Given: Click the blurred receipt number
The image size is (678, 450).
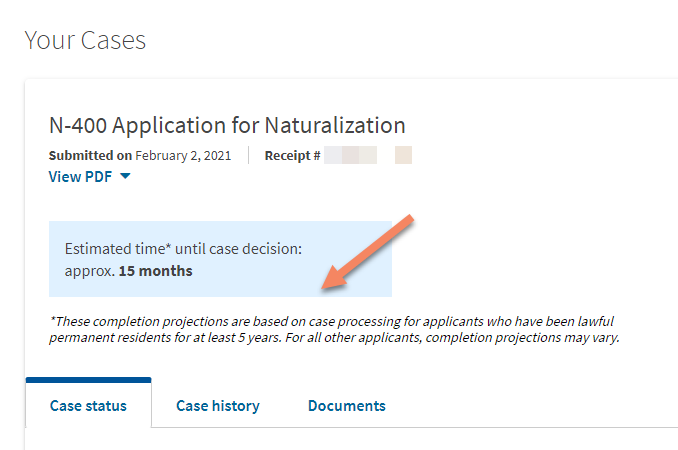Looking at the screenshot, I should (368, 155).
